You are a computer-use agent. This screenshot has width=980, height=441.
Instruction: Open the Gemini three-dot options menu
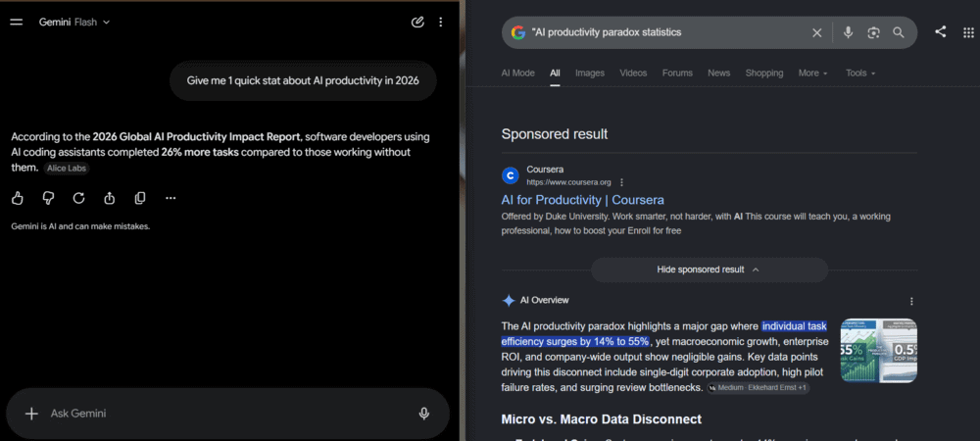point(441,22)
